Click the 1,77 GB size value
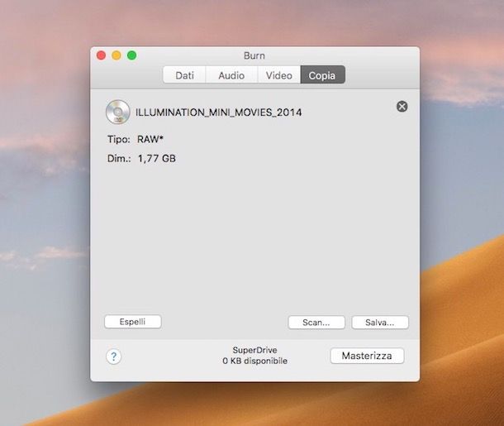This screenshot has height=426, width=504. [157, 159]
